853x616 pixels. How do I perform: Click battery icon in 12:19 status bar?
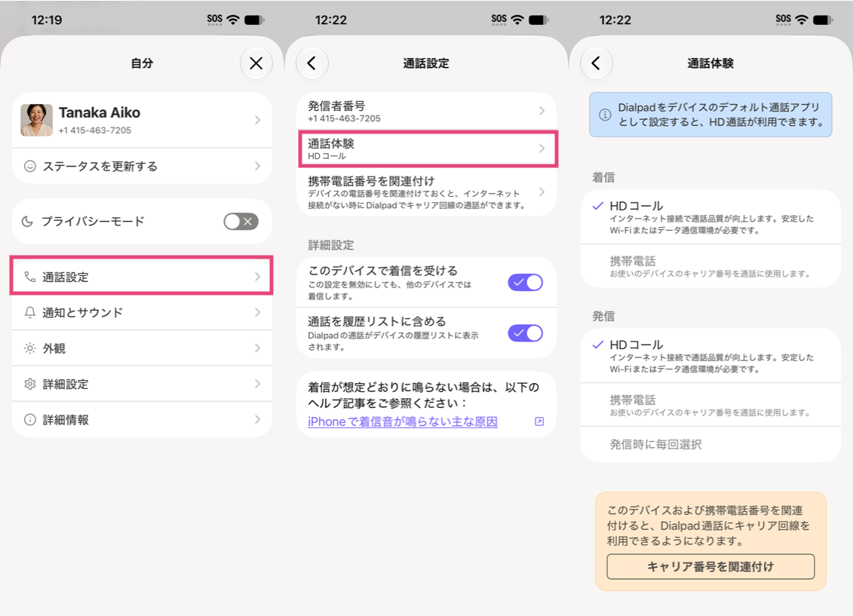(x=254, y=20)
